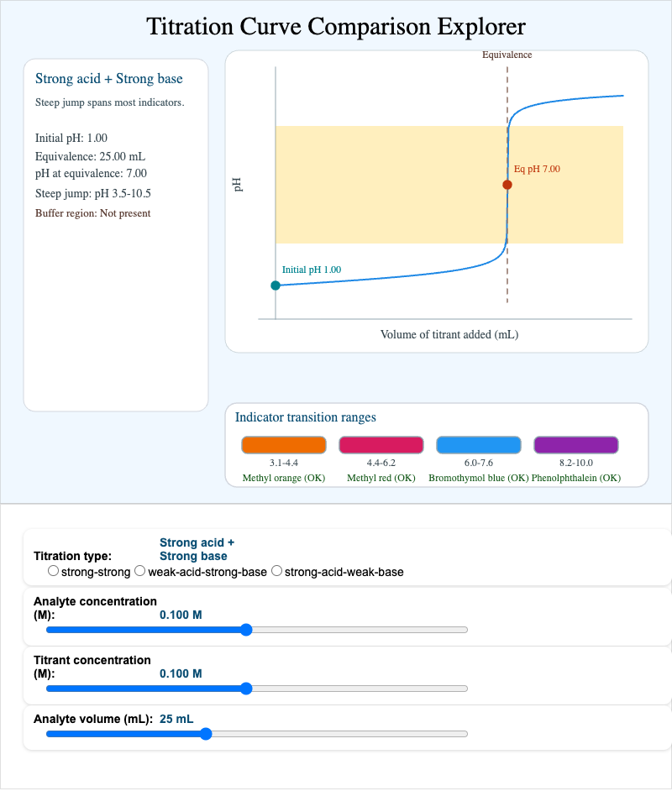Enable the strong-acid-weak-base titration type

[x=276, y=570]
